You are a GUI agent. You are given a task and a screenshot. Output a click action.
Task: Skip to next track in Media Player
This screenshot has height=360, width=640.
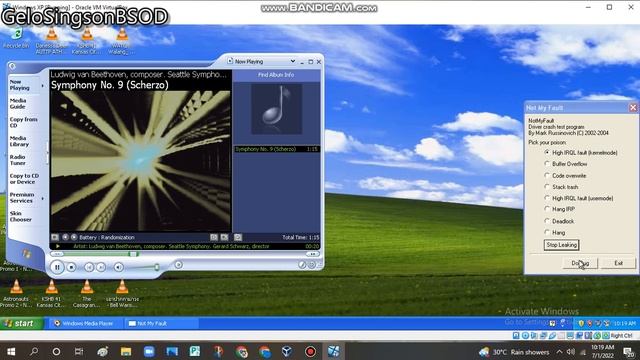pyautogui.click(x=101, y=267)
